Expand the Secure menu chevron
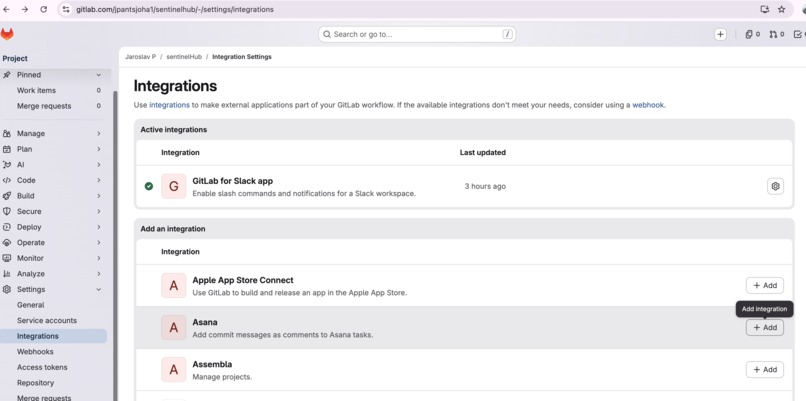Screen dimensions: 806x401 click(99, 211)
